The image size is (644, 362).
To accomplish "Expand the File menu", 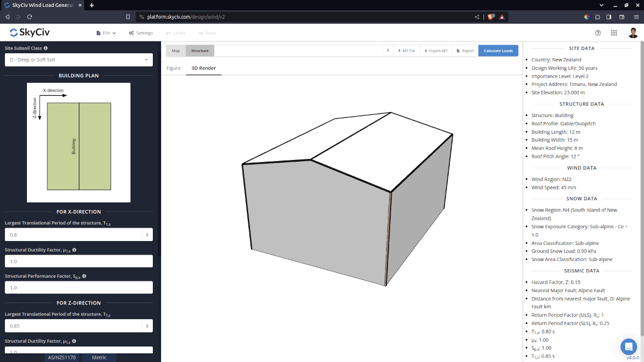I will pos(106,33).
